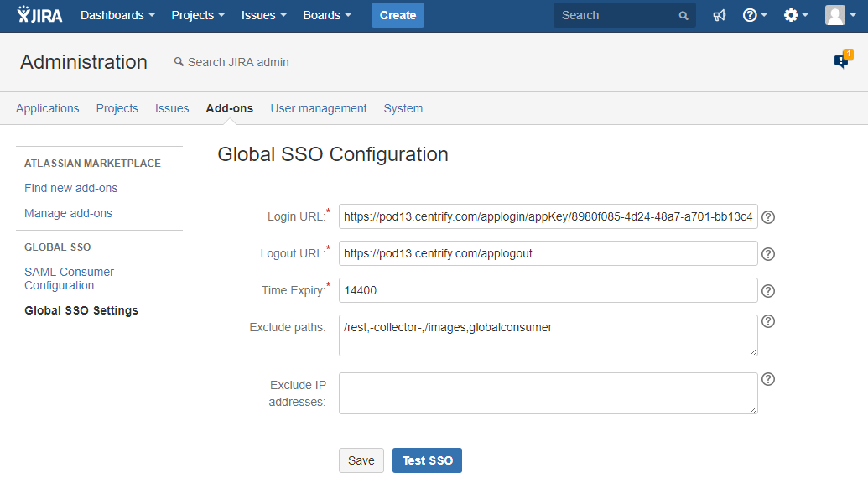This screenshot has width=868, height=494.
Task: Switch to the User management tab
Action: point(319,108)
